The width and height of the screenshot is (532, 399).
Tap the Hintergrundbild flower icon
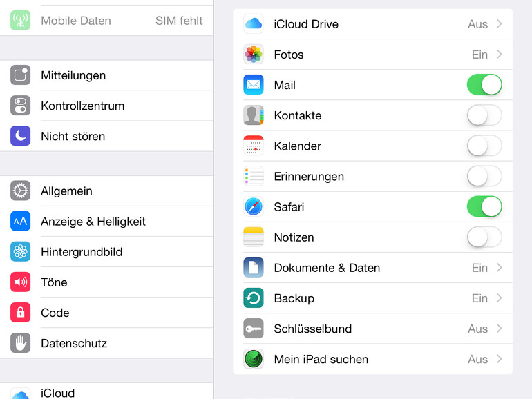[x=20, y=251]
